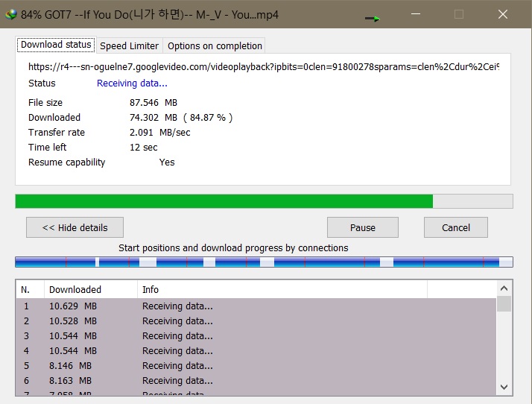Click the blue Receiving data... status text
Screen dimensions: 532x404
click(x=132, y=83)
